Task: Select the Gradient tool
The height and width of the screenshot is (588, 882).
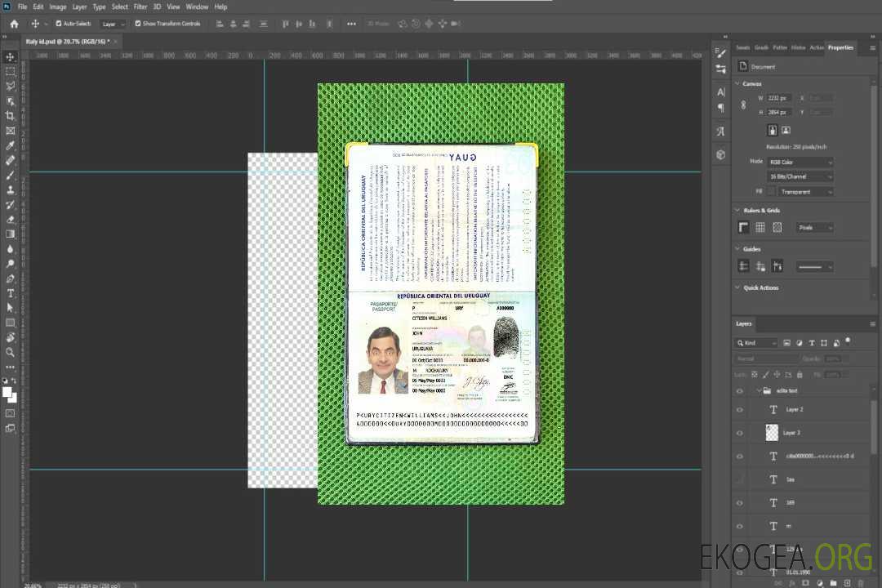Action: point(10,234)
